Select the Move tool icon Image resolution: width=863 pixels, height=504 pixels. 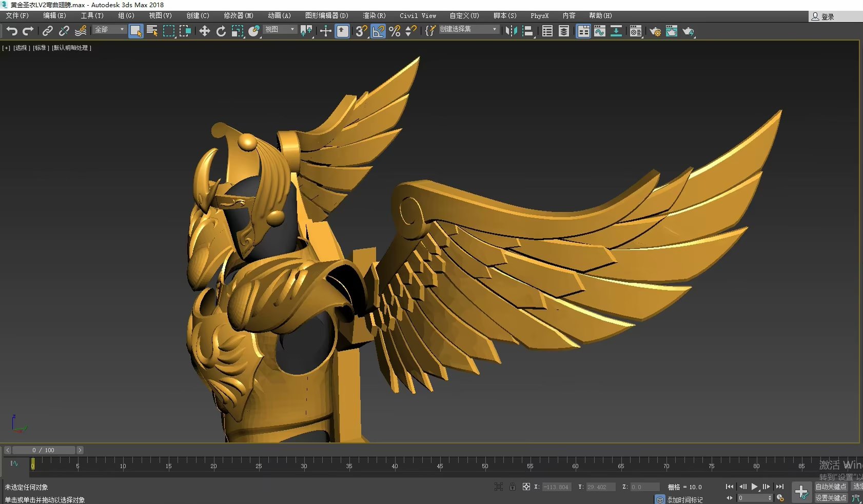(204, 31)
